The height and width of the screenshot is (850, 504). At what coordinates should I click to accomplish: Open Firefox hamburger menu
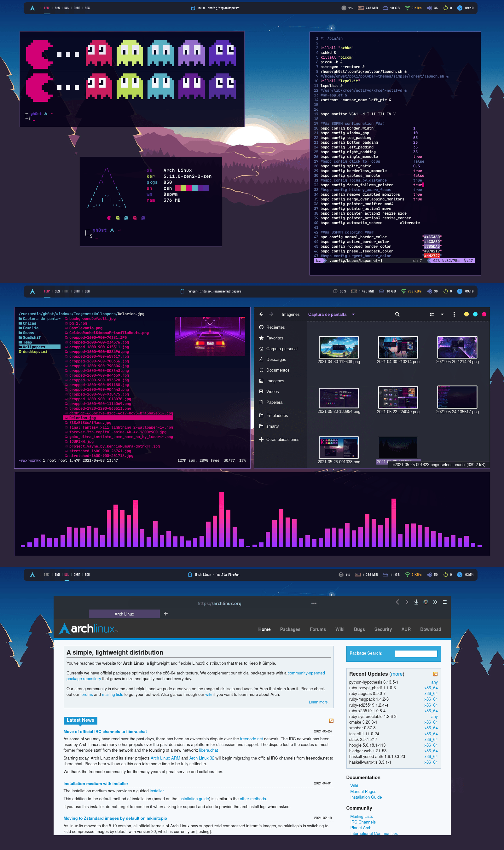[444, 602]
